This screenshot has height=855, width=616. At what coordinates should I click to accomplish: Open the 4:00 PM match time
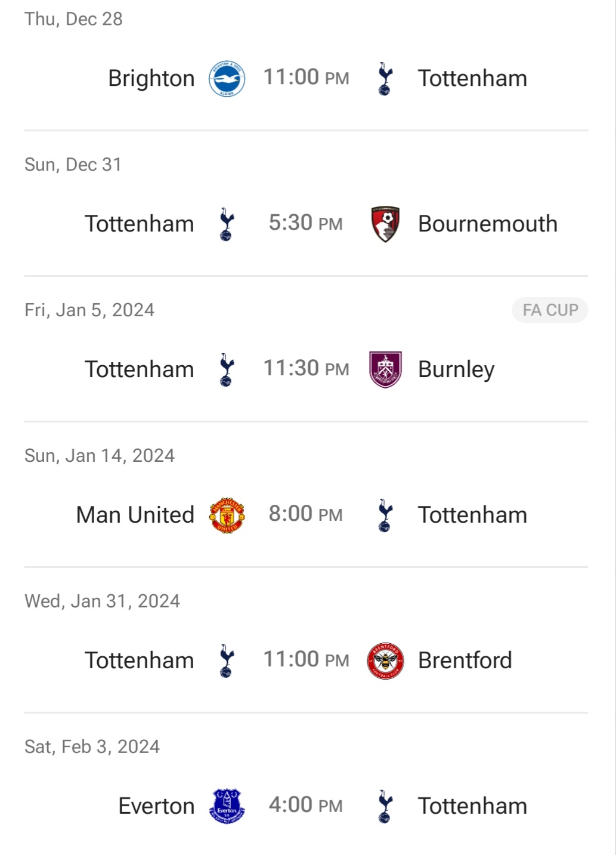(x=306, y=805)
